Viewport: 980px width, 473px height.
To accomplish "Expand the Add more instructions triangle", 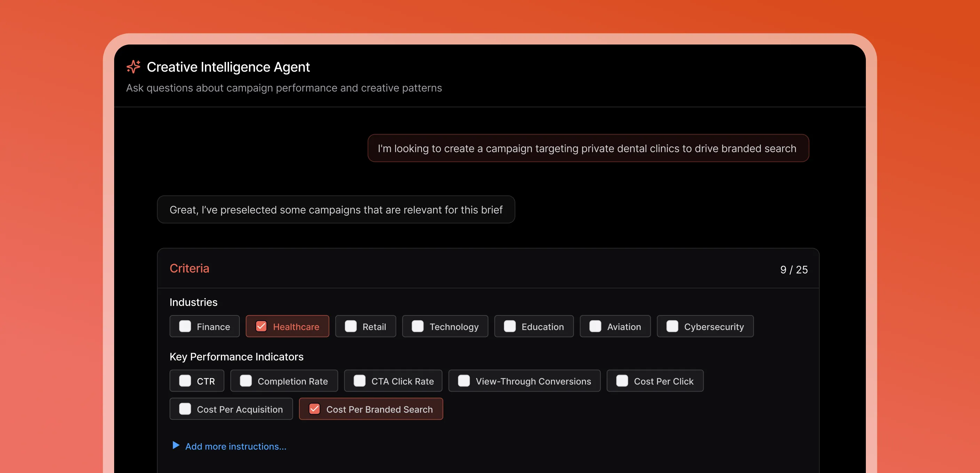I will pyautogui.click(x=175, y=445).
